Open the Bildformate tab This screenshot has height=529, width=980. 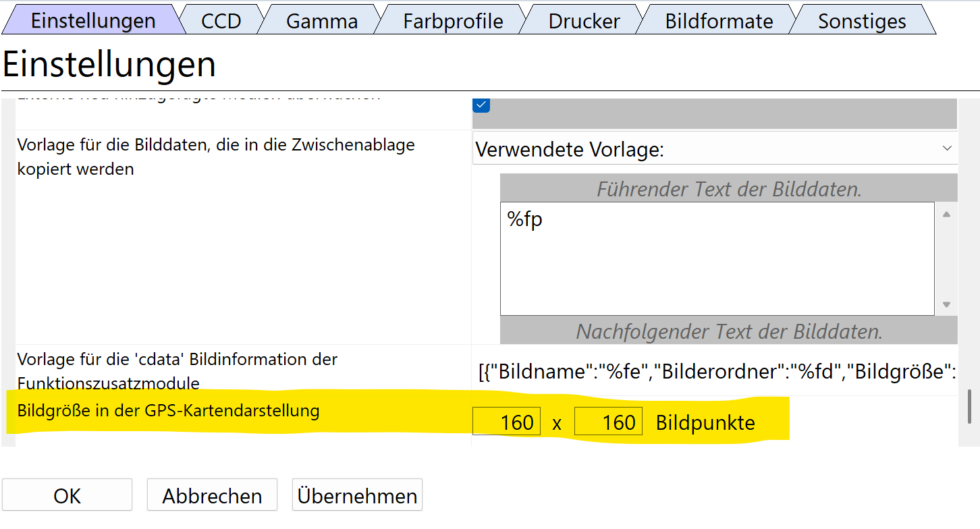click(719, 21)
